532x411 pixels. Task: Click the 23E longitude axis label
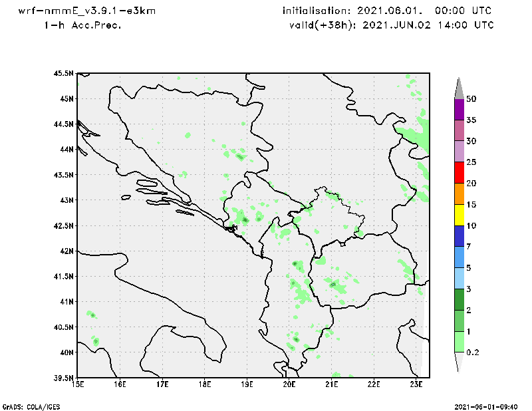click(x=416, y=384)
